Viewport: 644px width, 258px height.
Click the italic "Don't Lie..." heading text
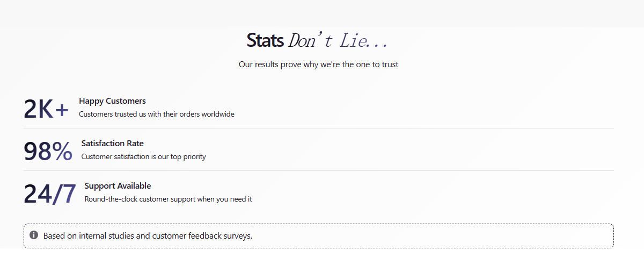pos(338,41)
